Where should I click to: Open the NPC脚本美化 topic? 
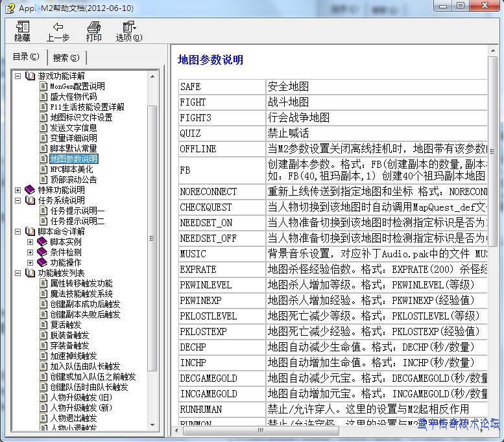pyautogui.click(x=71, y=169)
